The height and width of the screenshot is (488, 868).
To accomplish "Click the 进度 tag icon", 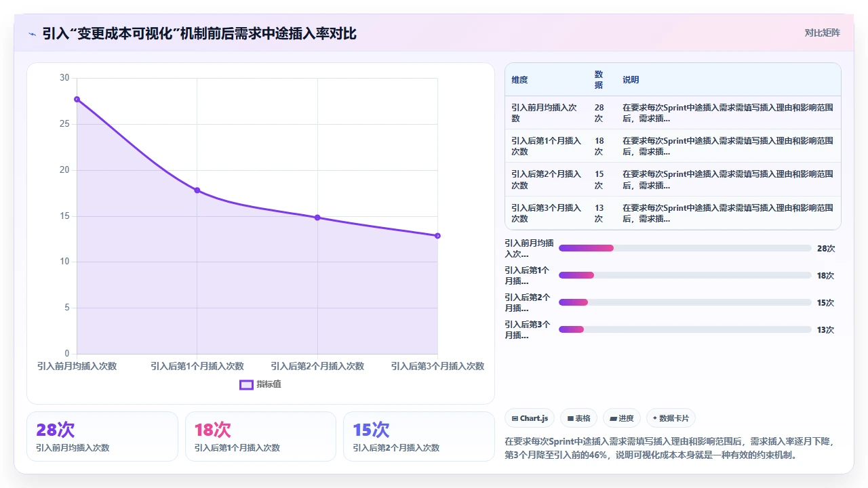I will coord(614,419).
